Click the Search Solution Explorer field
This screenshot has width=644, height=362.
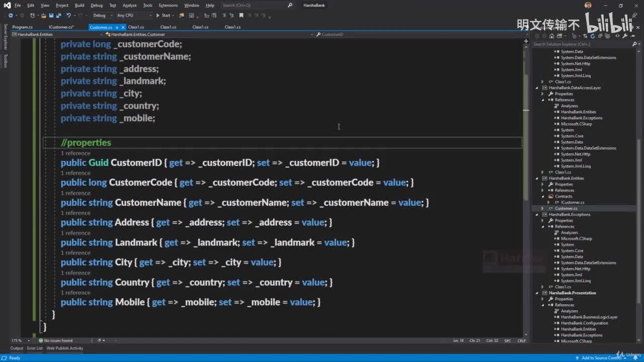click(585, 44)
